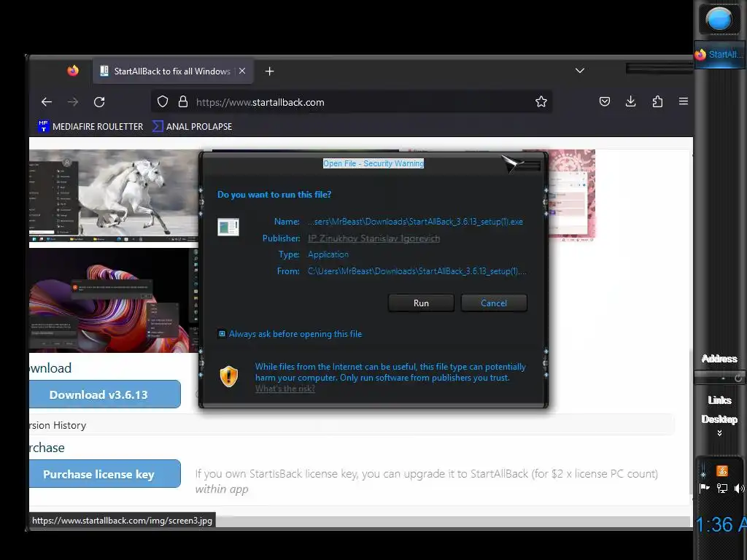Click the From path text in dialog
This screenshot has height=560, width=747.
(x=417, y=271)
